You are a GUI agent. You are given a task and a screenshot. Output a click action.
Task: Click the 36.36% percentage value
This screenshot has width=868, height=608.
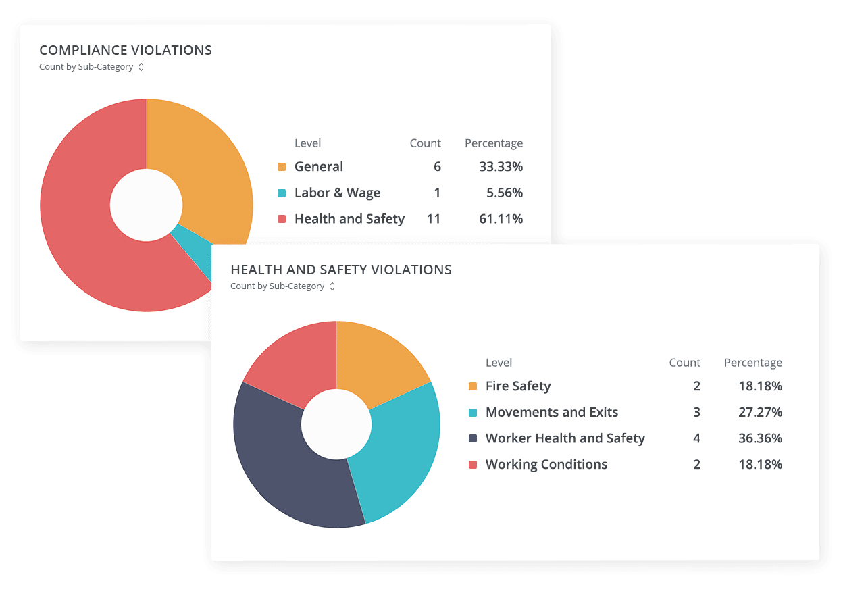(760, 438)
